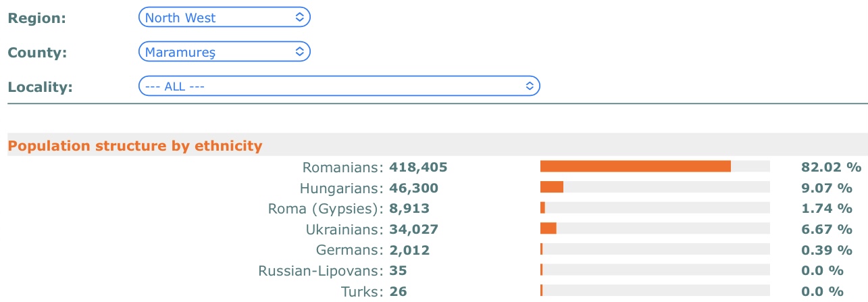868x302 pixels.
Task: Select the Population structure by ethnicity heading
Action: tap(135, 145)
